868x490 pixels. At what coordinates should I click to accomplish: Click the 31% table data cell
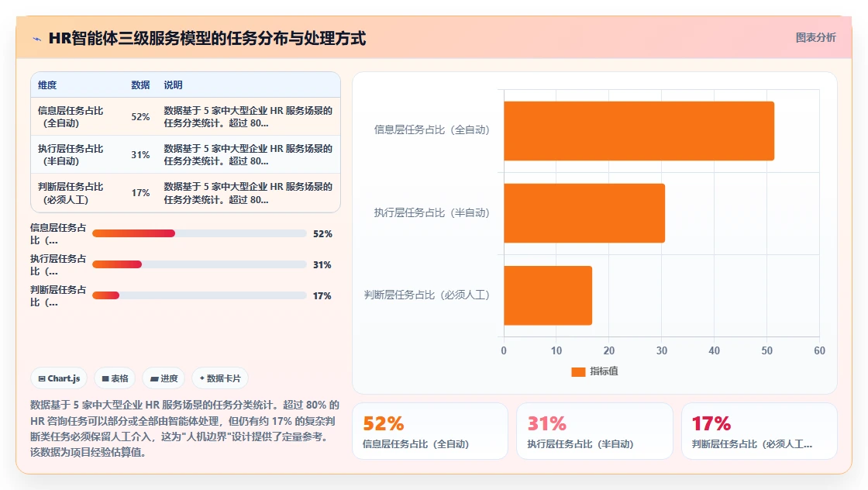click(140, 154)
